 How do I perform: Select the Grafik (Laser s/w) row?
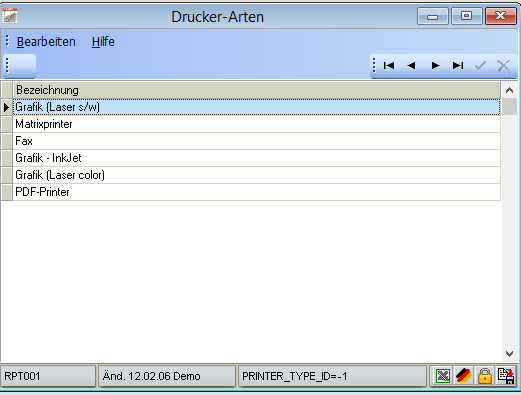point(257,107)
